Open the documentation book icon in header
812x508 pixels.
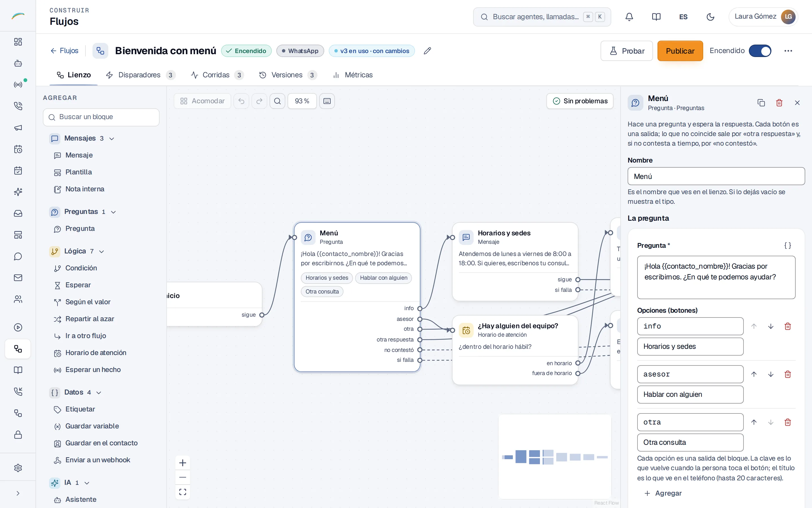click(x=656, y=17)
